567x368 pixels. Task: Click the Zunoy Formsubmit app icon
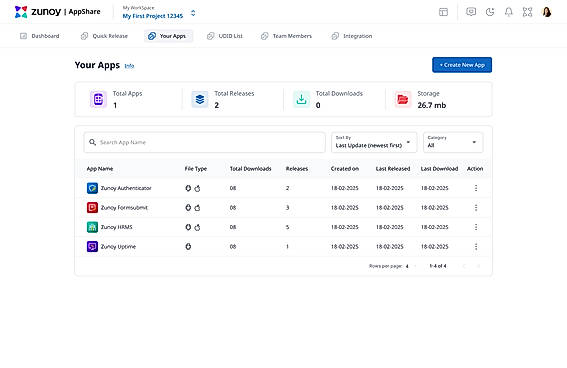click(x=92, y=207)
